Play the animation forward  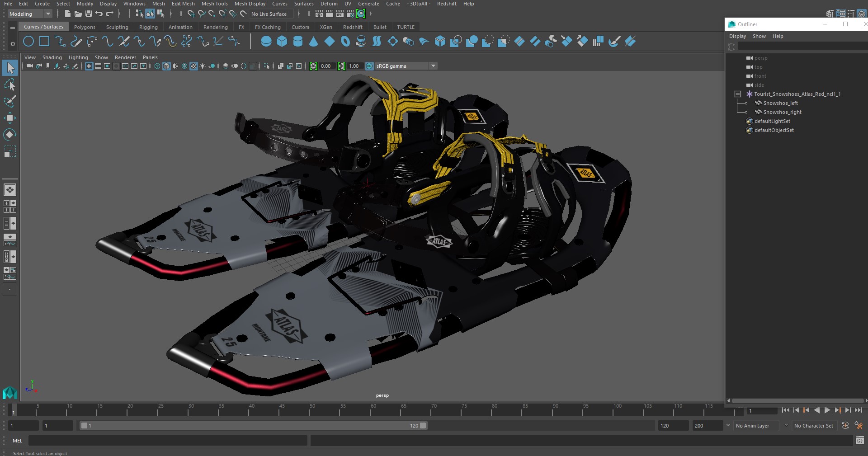[827, 410]
